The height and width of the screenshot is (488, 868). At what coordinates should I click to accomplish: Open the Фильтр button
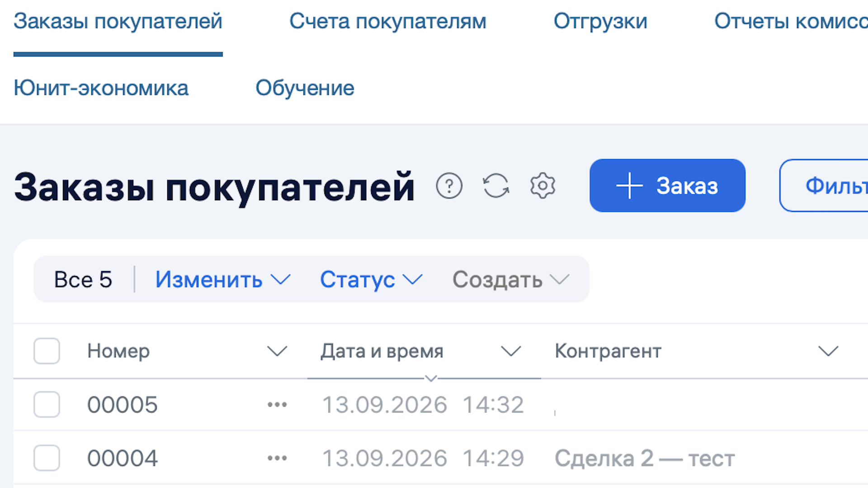(824, 185)
